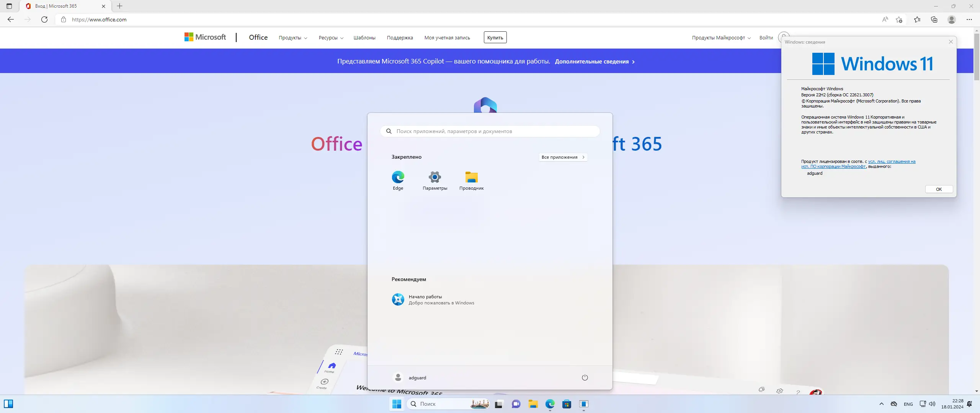Expand 'Все приложения' in the Start menu
This screenshot has width=980, height=413.
tap(563, 157)
